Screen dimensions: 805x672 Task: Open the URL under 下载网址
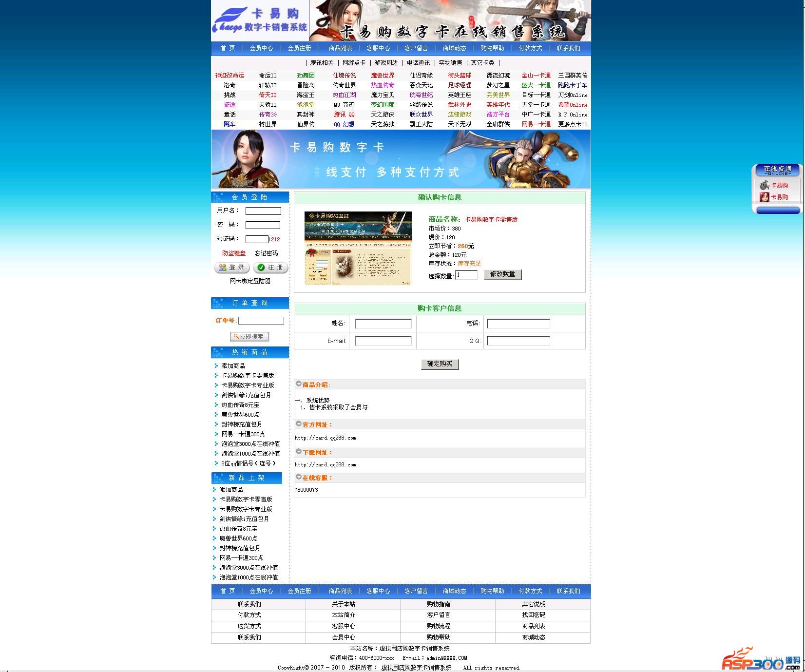tap(326, 465)
